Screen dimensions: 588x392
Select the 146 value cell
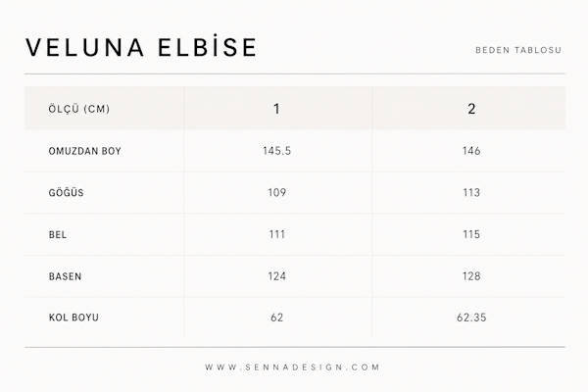click(x=471, y=151)
